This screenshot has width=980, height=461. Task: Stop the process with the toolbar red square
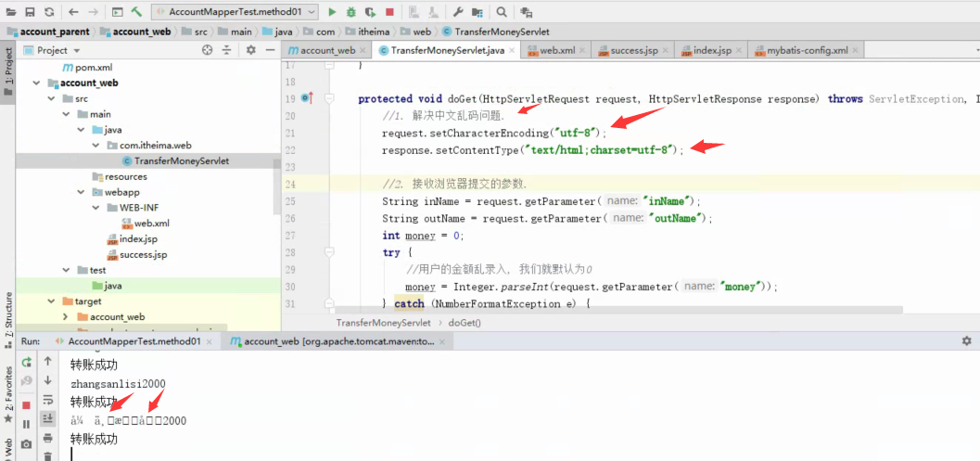(x=390, y=12)
